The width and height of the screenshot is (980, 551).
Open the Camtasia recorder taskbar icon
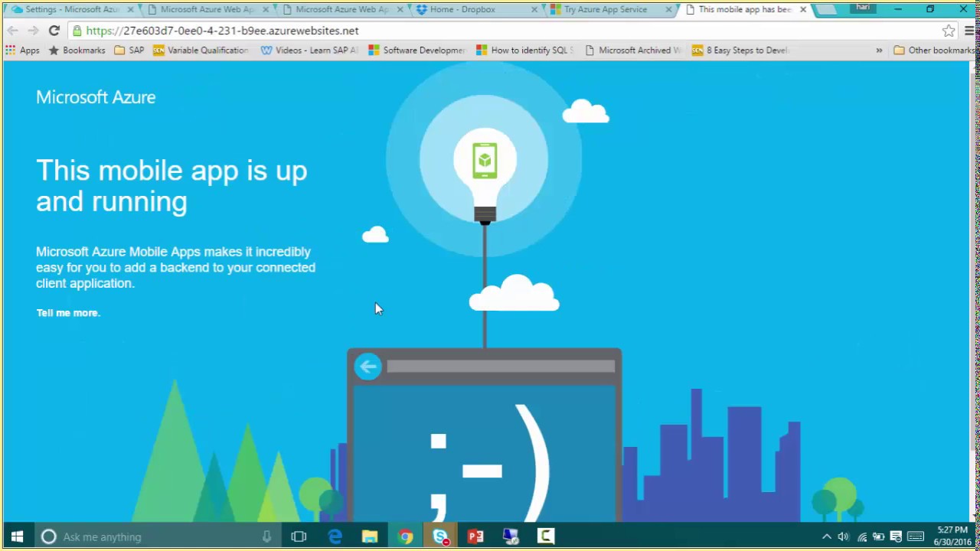tap(546, 536)
